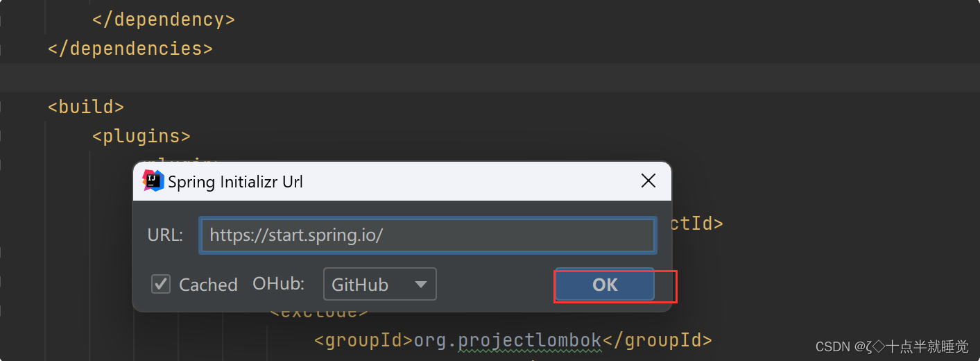The width and height of the screenshot is (980, 361).
Task: Click the OK button
Action: click(x=605, y=285)
